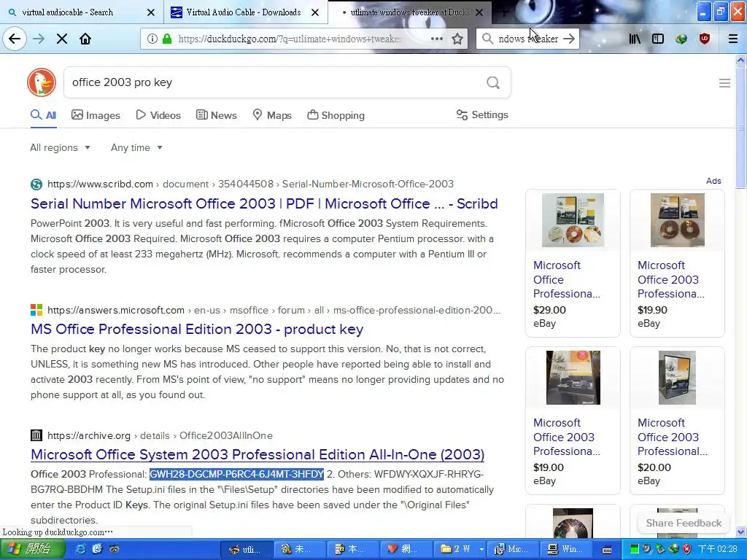Viewport: 747px width, 560px height.
Task: Open the $20.00 eBay Office 2003 listing
Action: 677,421
